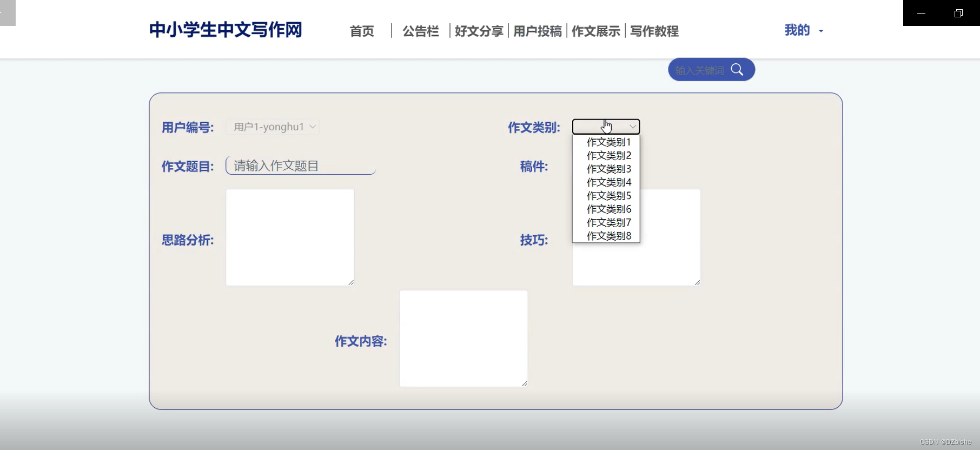Select 作文类别5 from the list
This screenshot has width=980, height=450.
606,196
